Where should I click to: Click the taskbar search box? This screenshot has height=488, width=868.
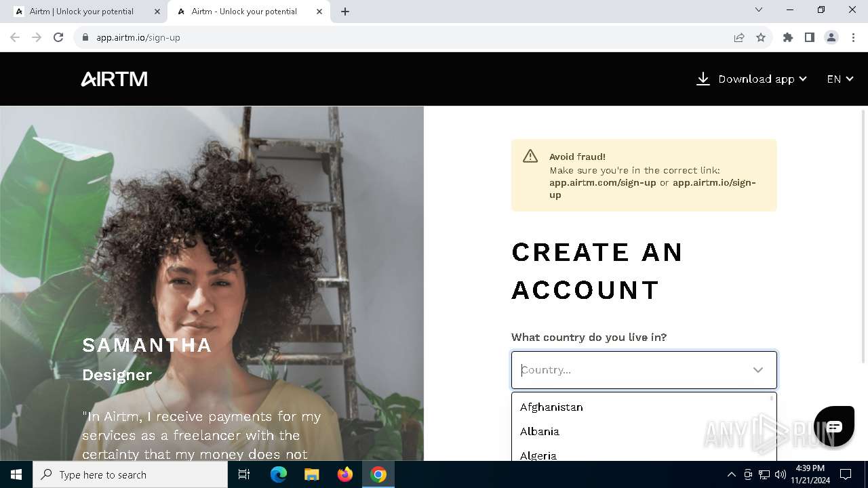tap(130, 474)
